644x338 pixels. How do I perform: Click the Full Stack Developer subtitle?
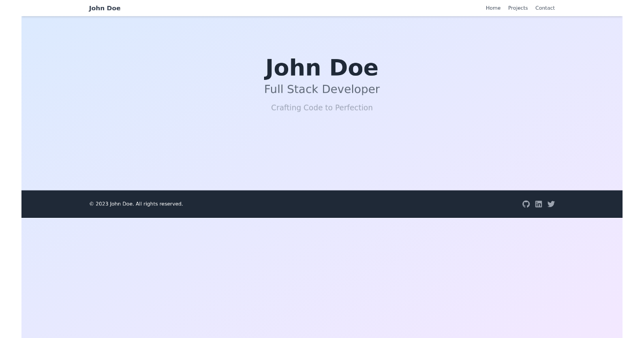click(322, 89)
